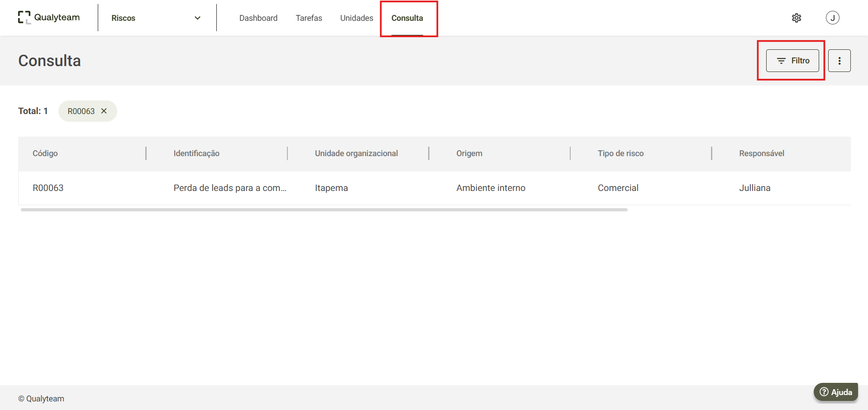The height and width of the screenshot is (410, 868).
Task: Open the Unidades tab
Action: click(x=357, y=18)
